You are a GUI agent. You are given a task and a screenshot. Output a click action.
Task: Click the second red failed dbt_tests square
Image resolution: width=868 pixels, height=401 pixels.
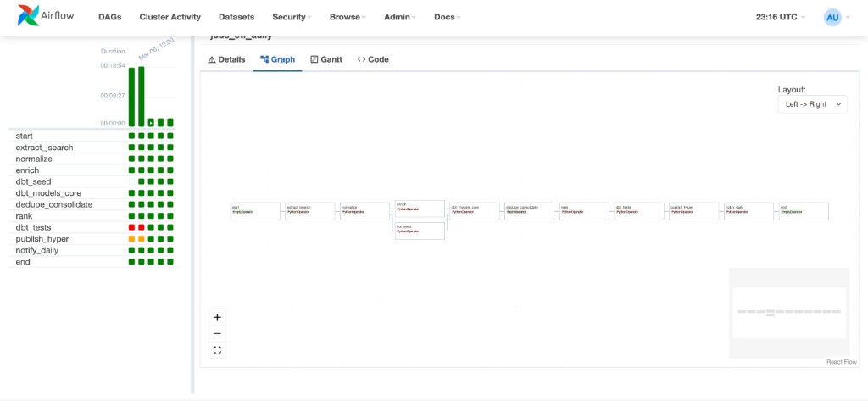(x=142, y=228)
